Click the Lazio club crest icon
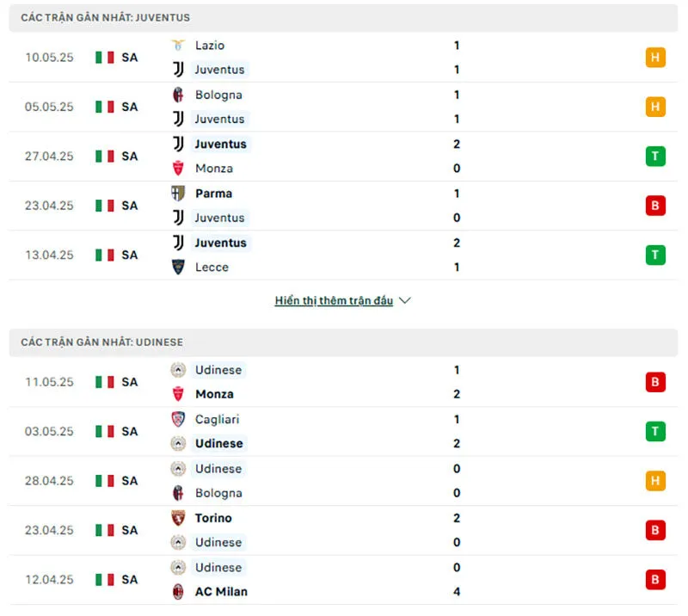 pyautogui.click(x=179, y=45)
